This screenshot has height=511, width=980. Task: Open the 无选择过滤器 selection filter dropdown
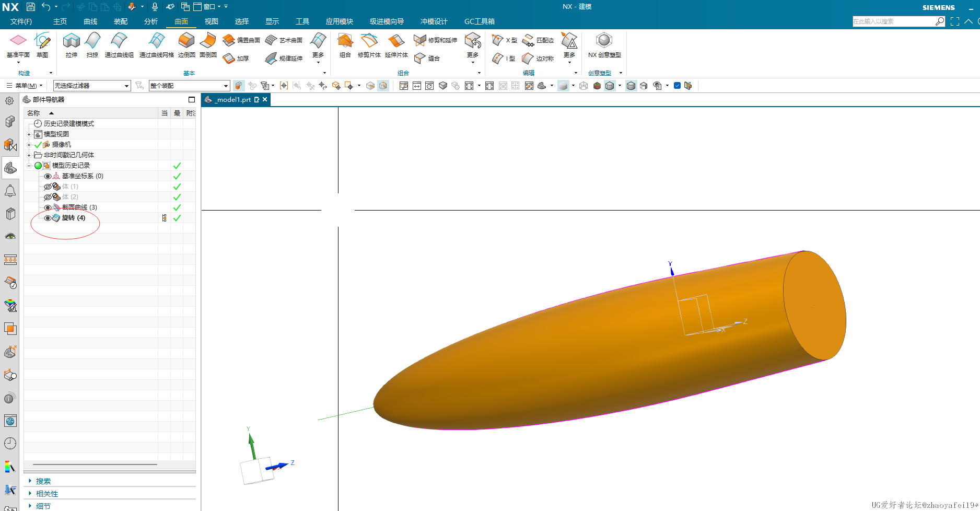(92, 86)
